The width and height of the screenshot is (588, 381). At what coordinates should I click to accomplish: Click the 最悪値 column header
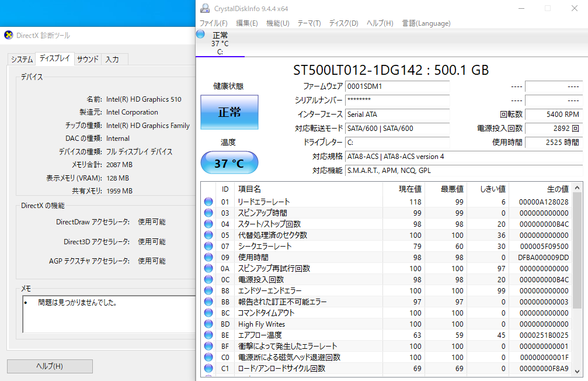(446, 189)
